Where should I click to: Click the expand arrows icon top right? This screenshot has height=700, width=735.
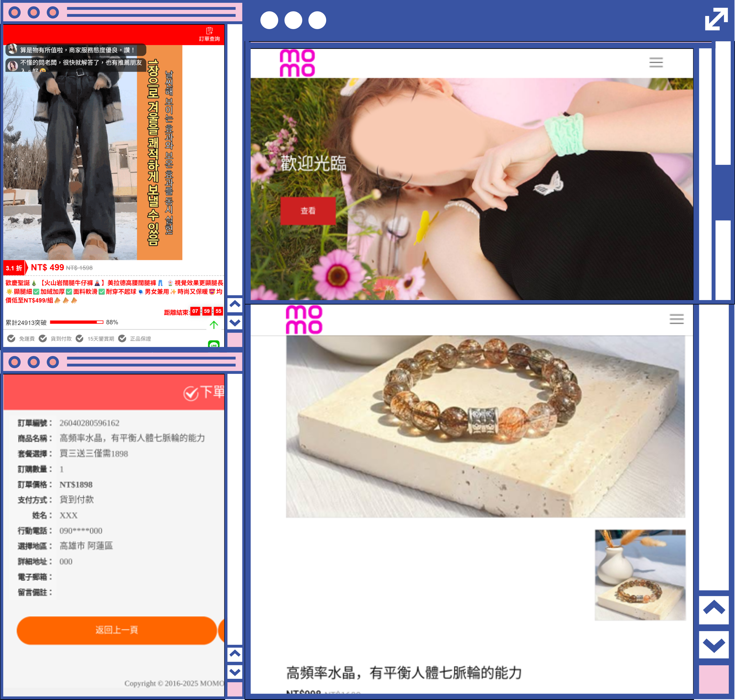tap(716, 19)
